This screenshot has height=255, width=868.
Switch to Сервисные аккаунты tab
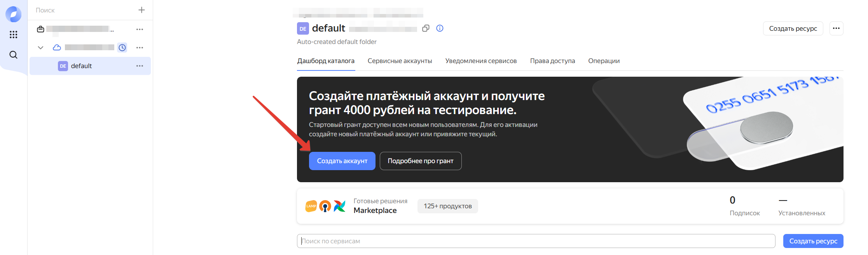pyautogui.click(x=400, y=61)
